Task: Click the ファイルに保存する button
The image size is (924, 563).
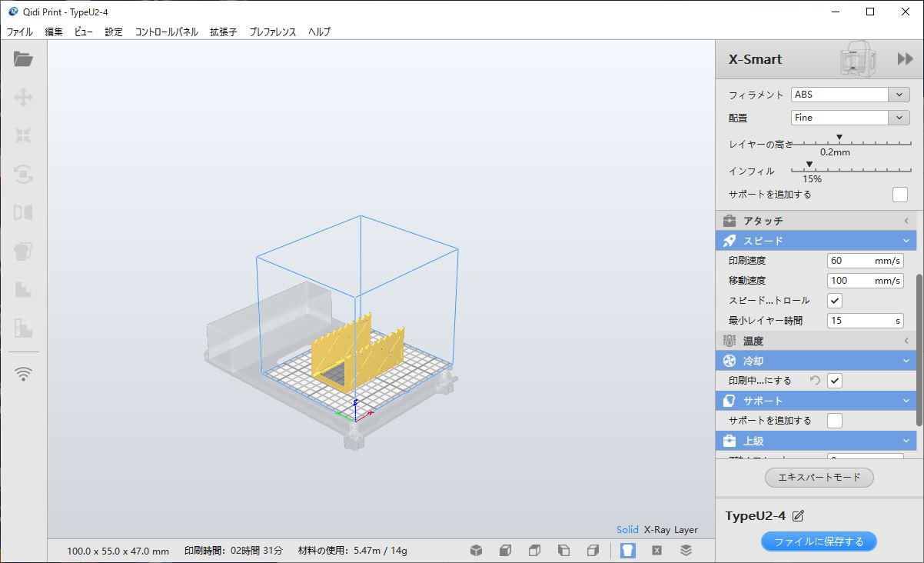Action: coord(819,541)
